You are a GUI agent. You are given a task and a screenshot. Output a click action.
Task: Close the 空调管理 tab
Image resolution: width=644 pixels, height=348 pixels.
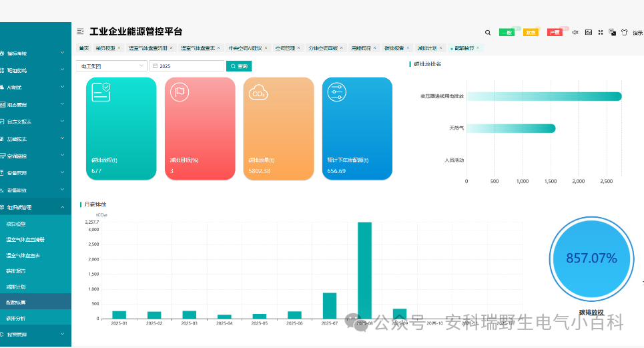point(298,47)
